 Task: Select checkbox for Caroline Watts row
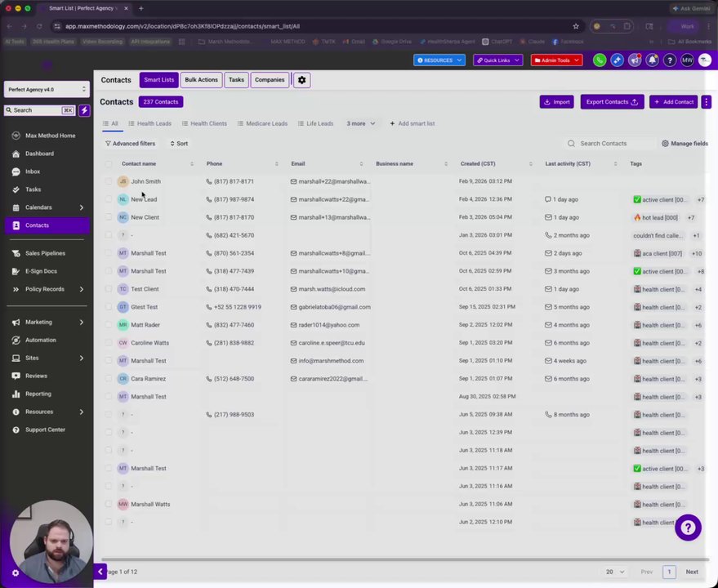pyautogui.click(x=109, y=343)
